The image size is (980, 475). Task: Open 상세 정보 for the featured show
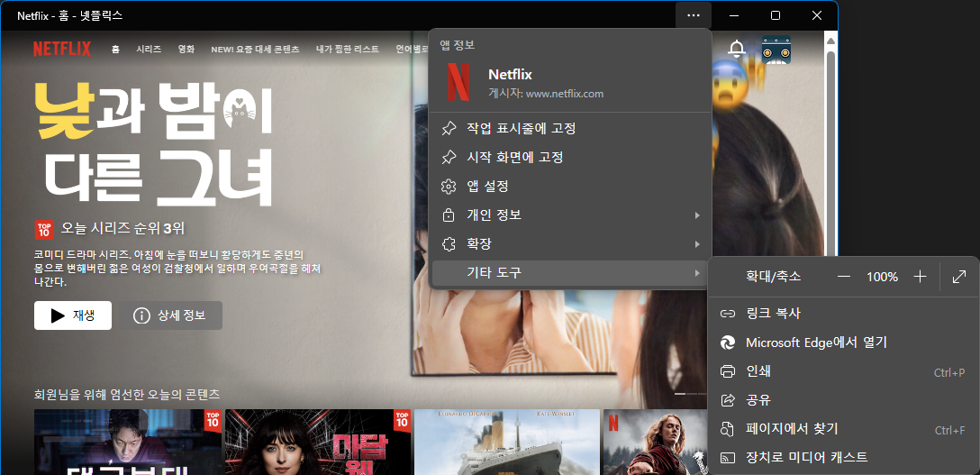click(170, 315)
